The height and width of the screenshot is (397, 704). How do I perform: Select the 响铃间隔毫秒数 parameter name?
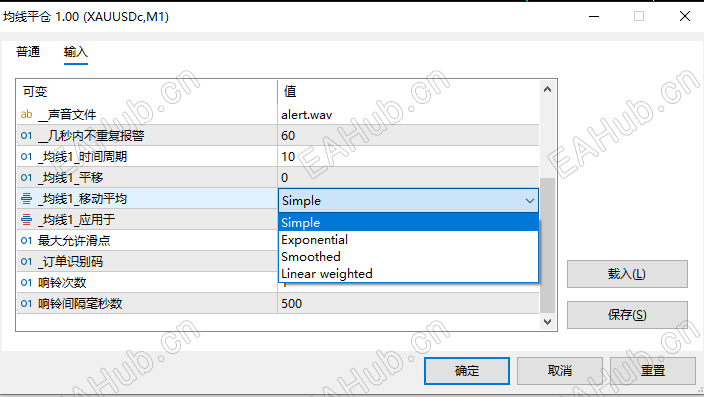[x=80, y=304]
